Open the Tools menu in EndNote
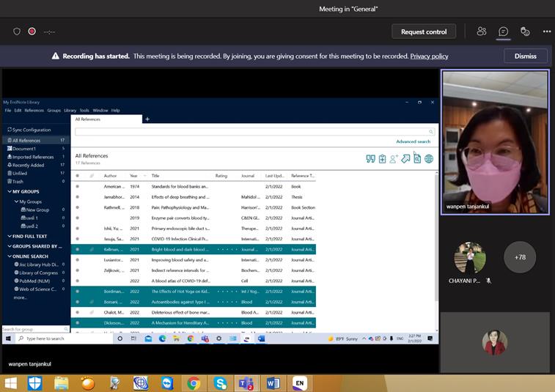The image size is (555, 392). tap(84, 111)
